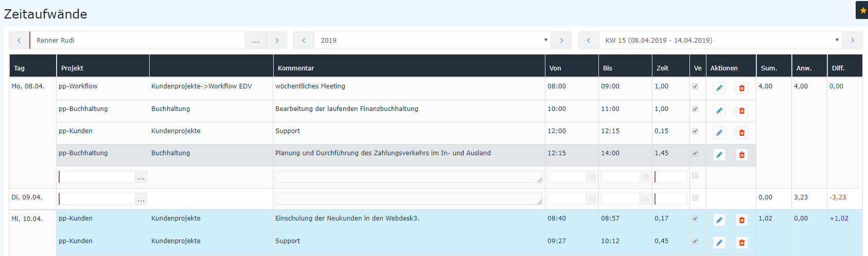Edit the Zahlungsverkehr planning entry

pyautogui.click(x=719, y=155)
